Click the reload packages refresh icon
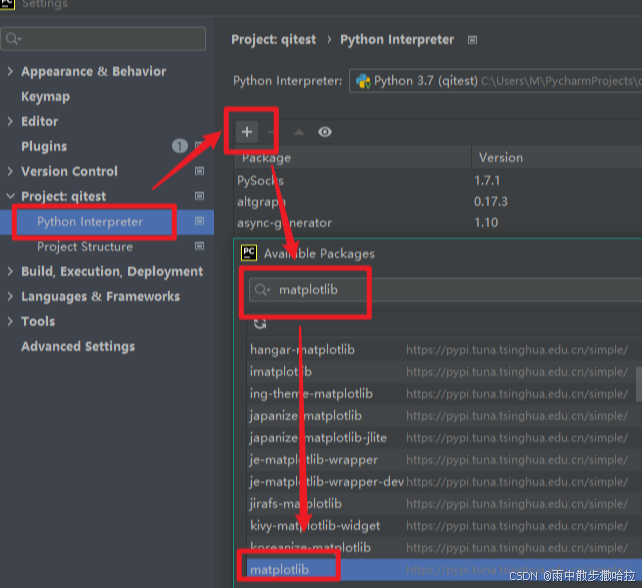This screenshot has width=642, height=588. click(x=260, y=323)
